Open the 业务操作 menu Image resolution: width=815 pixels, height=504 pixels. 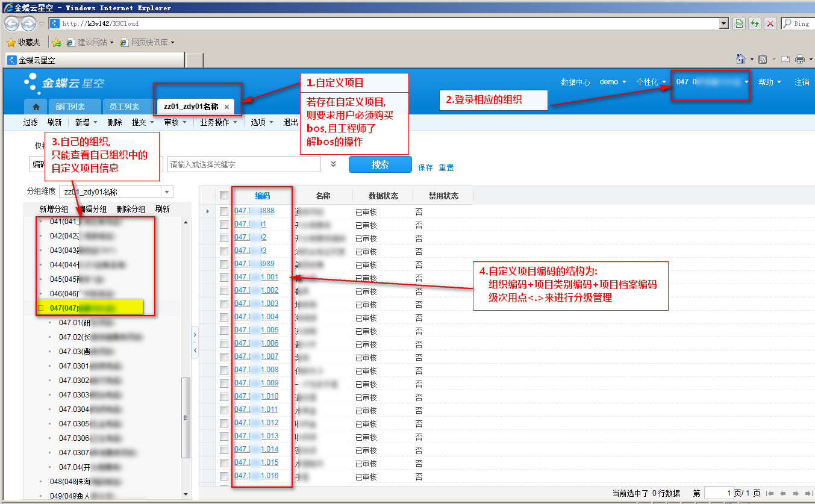pyautogui.click(x=218, y=122)
